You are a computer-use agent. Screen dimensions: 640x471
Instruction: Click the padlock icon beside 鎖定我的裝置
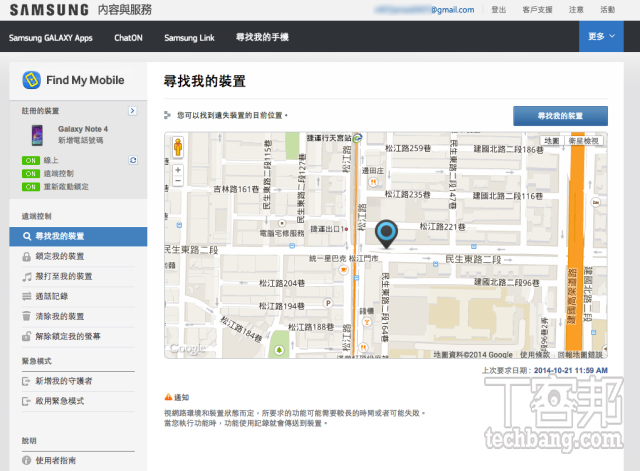27,257
